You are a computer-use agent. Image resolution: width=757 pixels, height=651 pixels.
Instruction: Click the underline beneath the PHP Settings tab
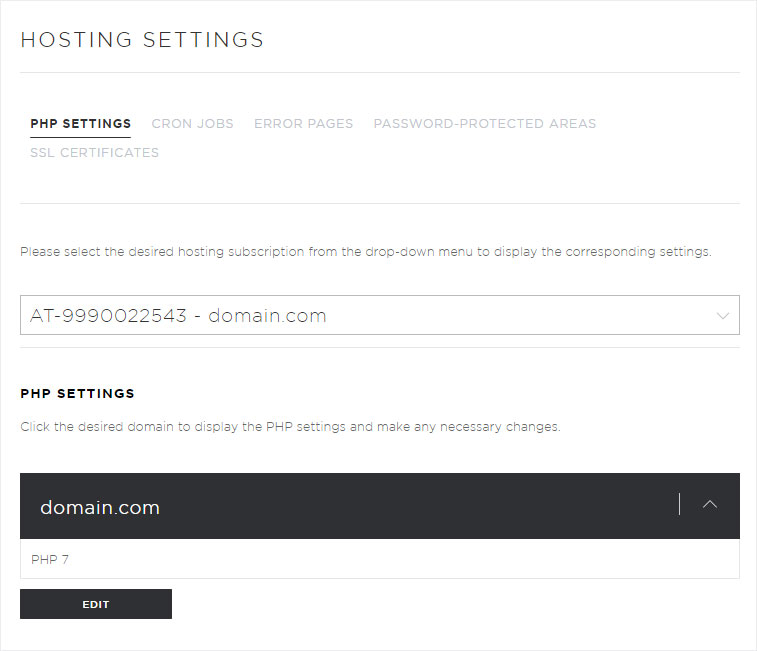pos(80,138)
